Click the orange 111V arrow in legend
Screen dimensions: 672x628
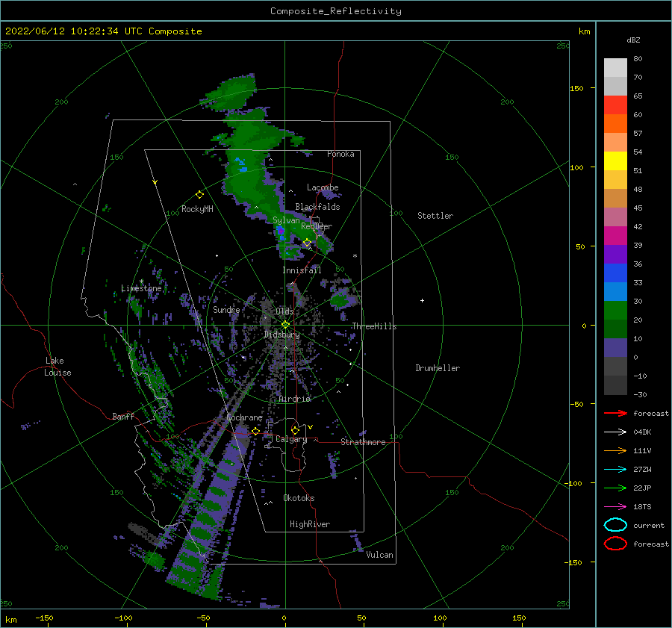(x=615, y=450)
